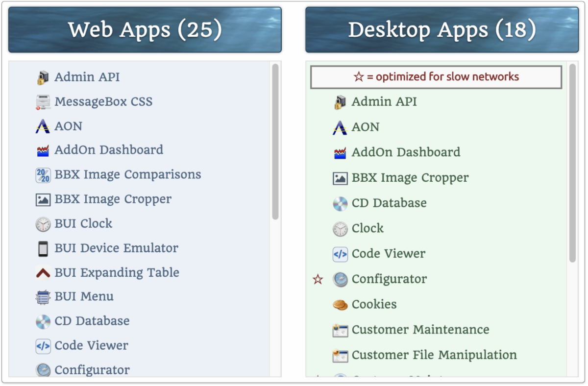Click the BBX Image Comparisons 20/20 icon
The height and width of the screenshot is (386, 588).
[43, 175]
